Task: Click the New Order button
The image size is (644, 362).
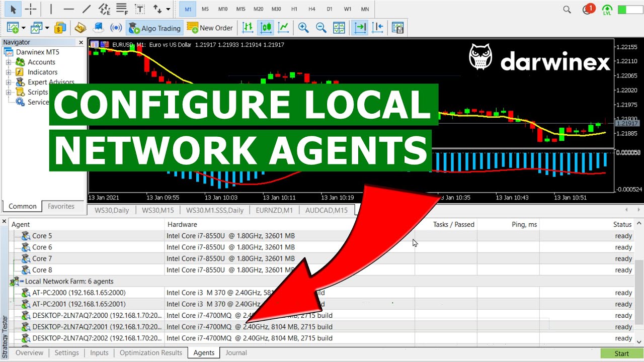Action: 210,28
